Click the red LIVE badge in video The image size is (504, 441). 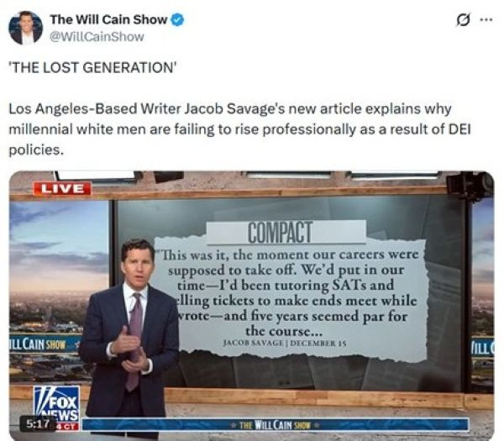pyautogui.click(x=62, y=188)
